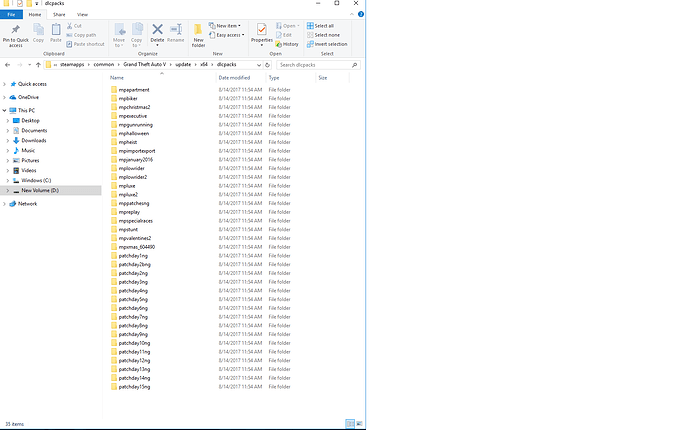Click Select all in ribbon

[x=320, y=26]
